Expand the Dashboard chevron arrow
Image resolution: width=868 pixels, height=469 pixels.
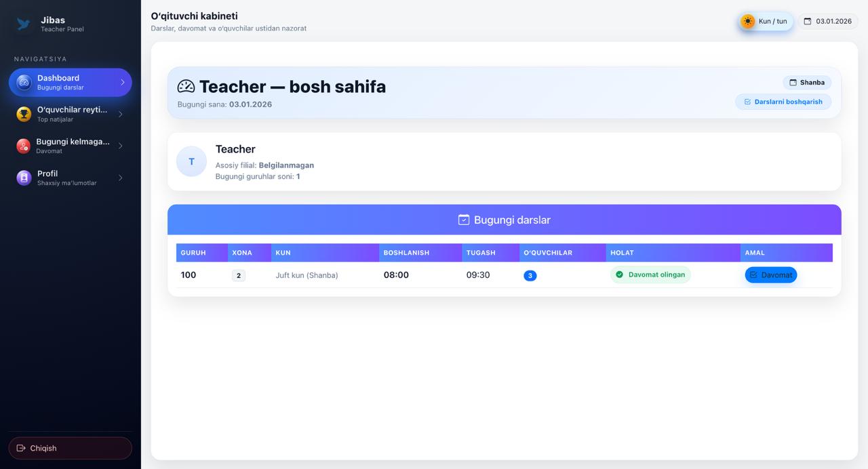click(123, 83)
